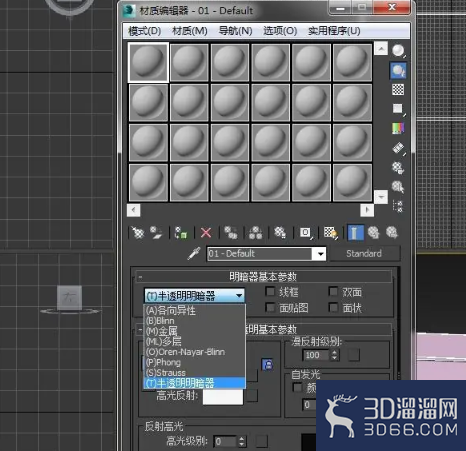Choose (B)Blinn from the shader list
This screenshot has height=451, width=466.
(x=194, y=321)
